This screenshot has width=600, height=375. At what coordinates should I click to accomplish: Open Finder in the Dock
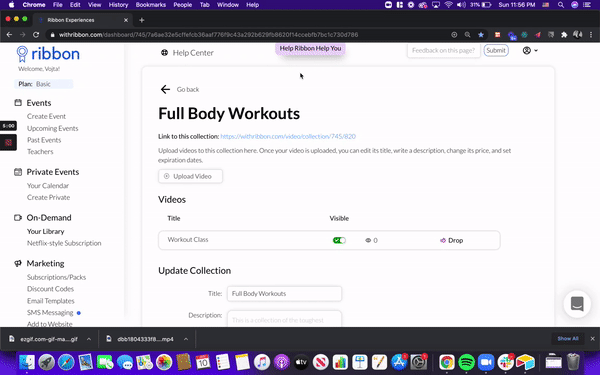coord(27,362)
